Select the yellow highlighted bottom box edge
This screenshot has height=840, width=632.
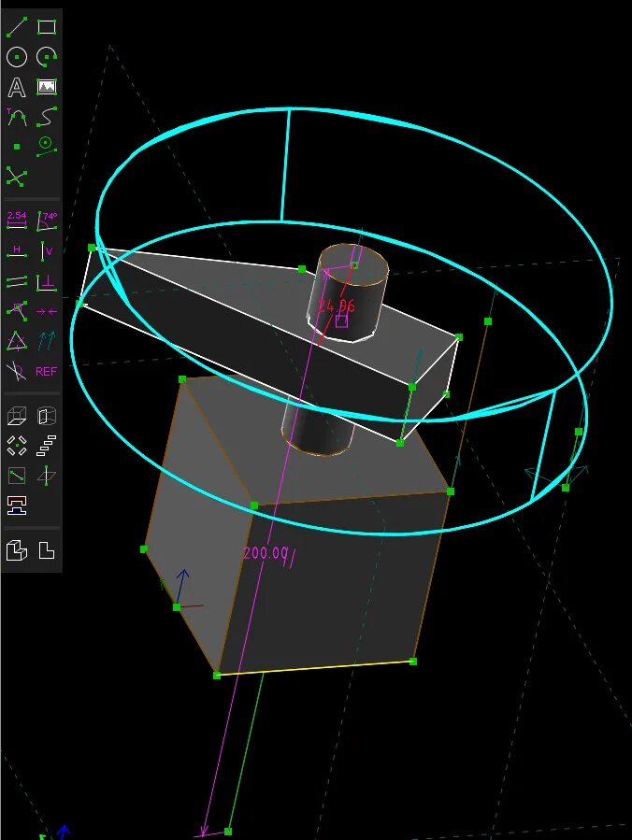tap(315, 669)
